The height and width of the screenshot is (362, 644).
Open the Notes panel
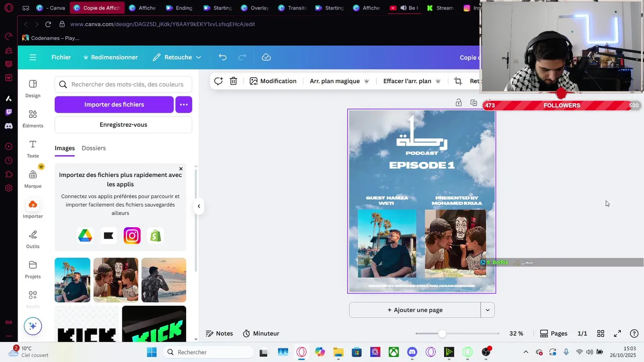point(219,333)
